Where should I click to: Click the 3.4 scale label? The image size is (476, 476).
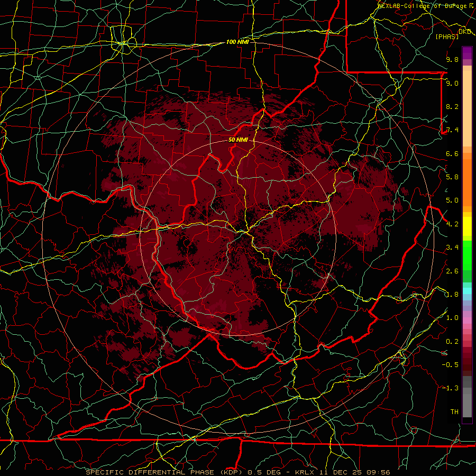pos(452,248)
